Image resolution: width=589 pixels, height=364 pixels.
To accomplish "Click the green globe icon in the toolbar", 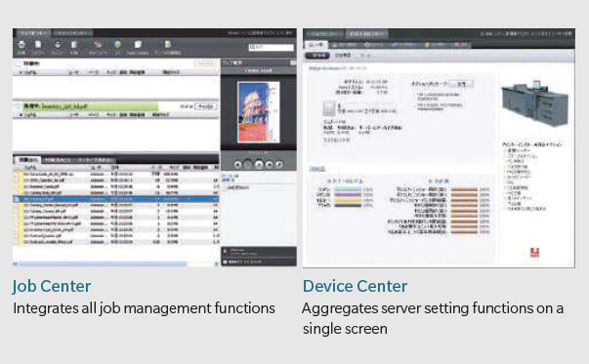I will click(x=118, y=45).
